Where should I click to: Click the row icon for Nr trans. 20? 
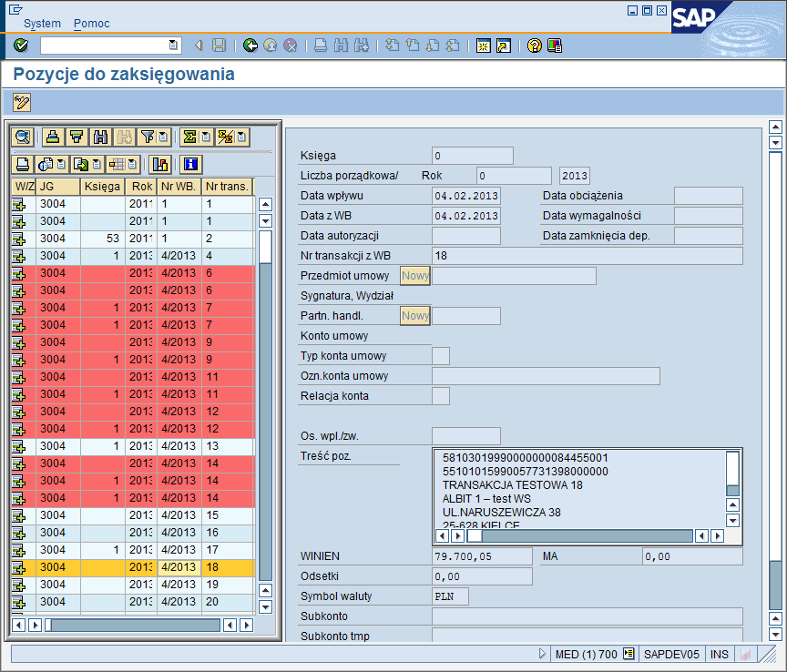pyautogui.click(x=19, y=602)
